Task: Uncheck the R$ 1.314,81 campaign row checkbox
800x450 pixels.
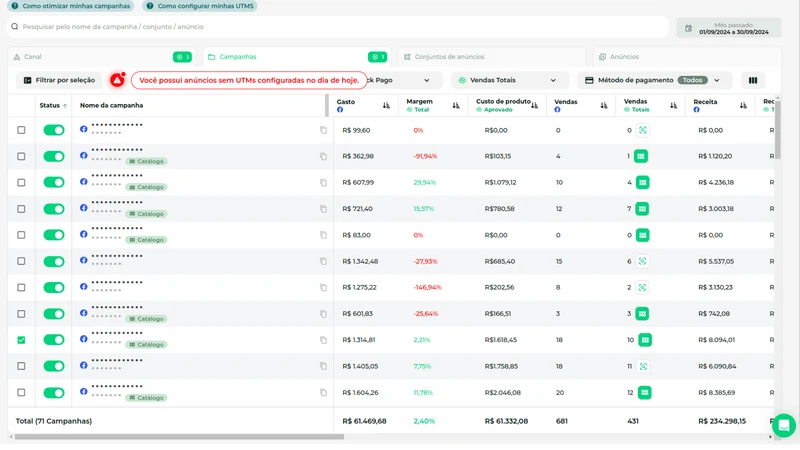Action: tap(21, 340)
